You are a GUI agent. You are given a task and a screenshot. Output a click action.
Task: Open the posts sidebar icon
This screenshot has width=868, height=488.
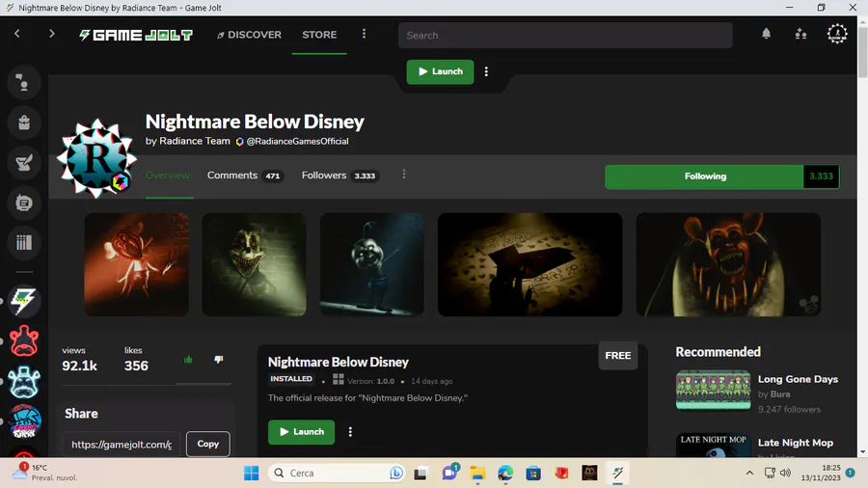24,203
